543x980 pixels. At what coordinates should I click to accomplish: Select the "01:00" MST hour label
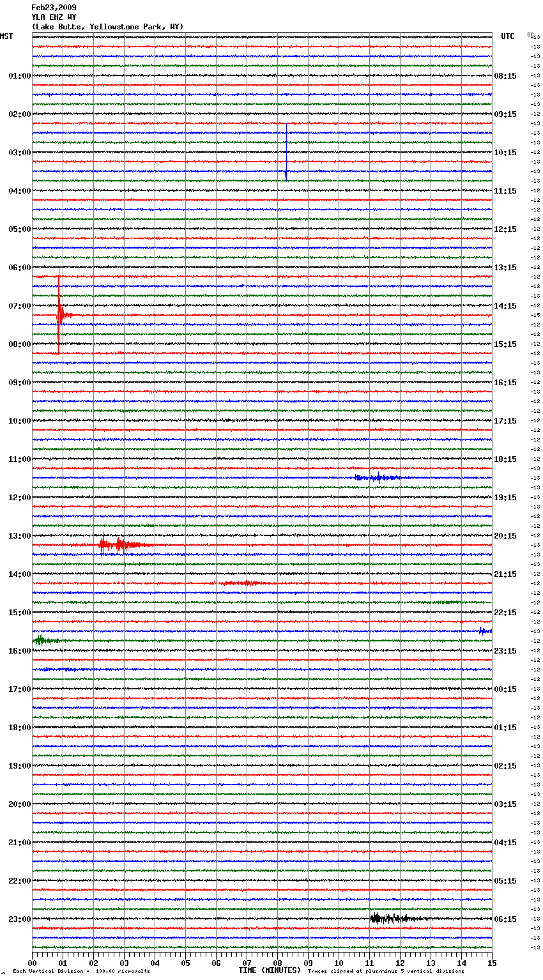pos(19,76)
